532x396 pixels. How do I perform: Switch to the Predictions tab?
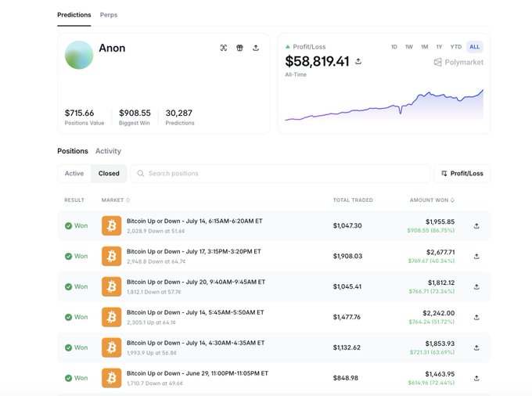(x=74, y=15)
